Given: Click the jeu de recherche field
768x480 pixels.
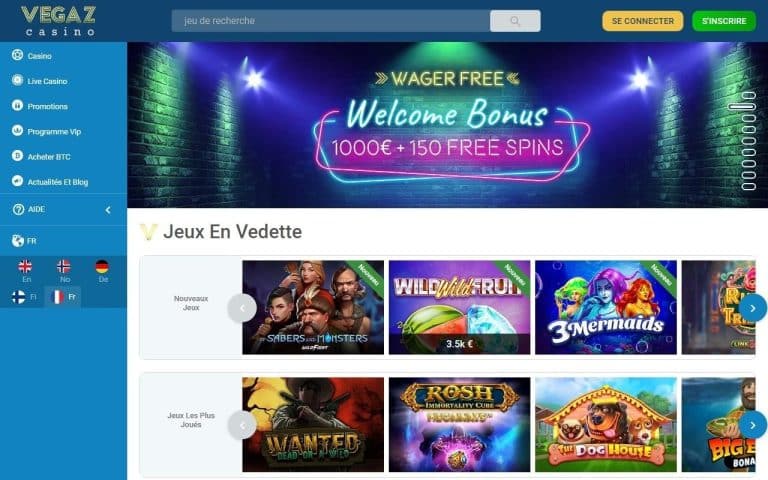Looking at the screenshot, I should (331, 21).
